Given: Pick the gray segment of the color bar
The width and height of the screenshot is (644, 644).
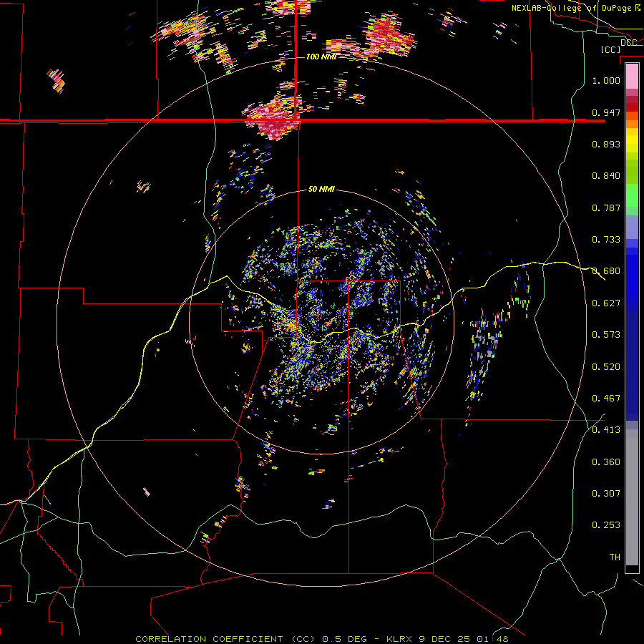Looking at the screenshot, I should click(x=632, y=497).
